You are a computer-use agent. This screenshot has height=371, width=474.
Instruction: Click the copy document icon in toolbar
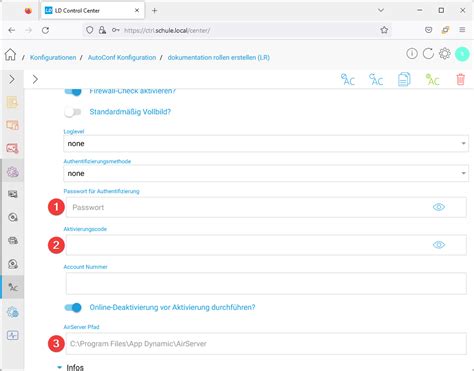(x=404, y=80)
